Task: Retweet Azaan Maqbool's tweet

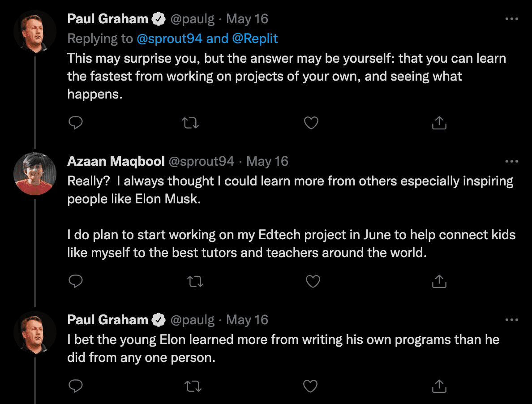Action: [x=195, y=281]
